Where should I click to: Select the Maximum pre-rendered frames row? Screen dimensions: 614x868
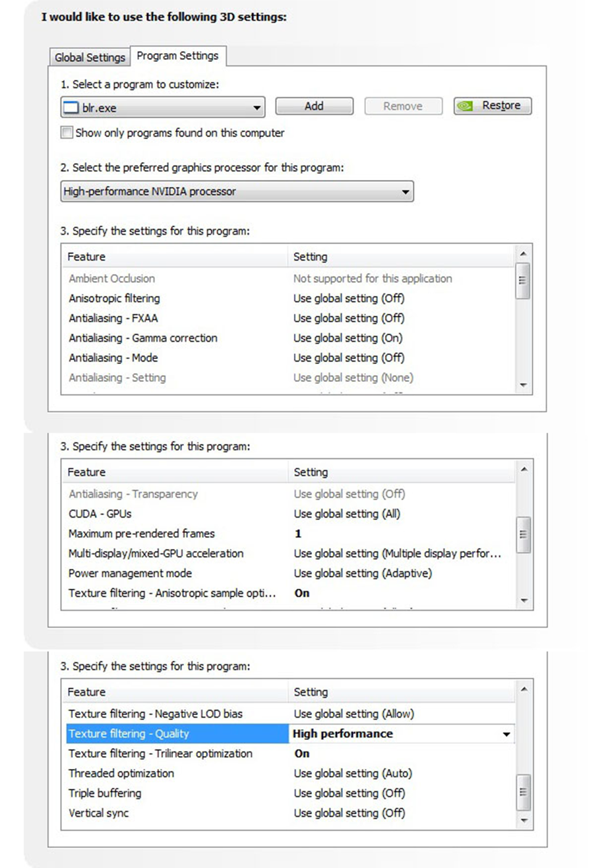tap(288, 534)
